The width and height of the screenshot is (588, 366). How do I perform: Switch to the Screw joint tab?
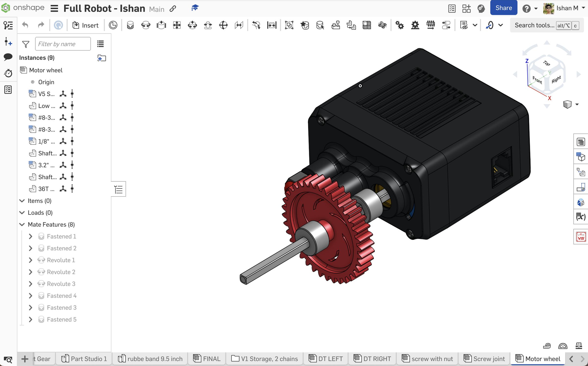[x=484, y=359]
